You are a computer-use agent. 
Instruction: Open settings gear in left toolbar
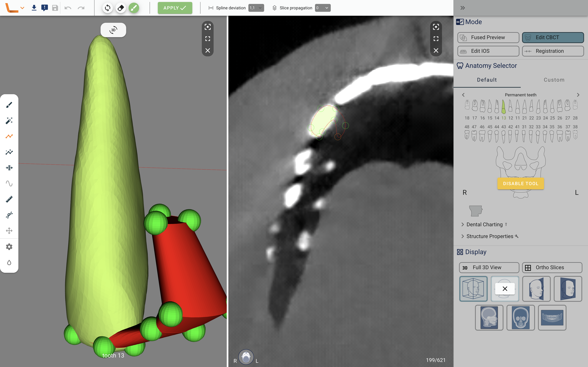click(9, 247)
